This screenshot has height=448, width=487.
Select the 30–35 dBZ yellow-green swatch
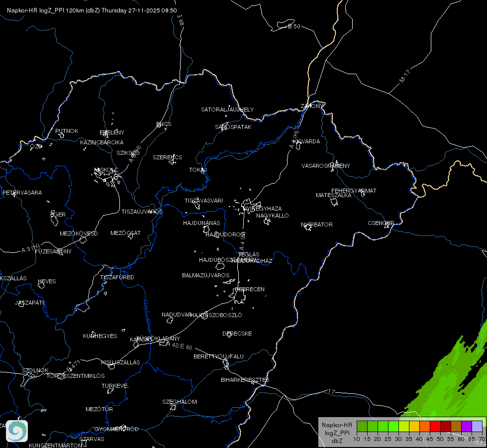pyautogui.click(x=404, y=427)
